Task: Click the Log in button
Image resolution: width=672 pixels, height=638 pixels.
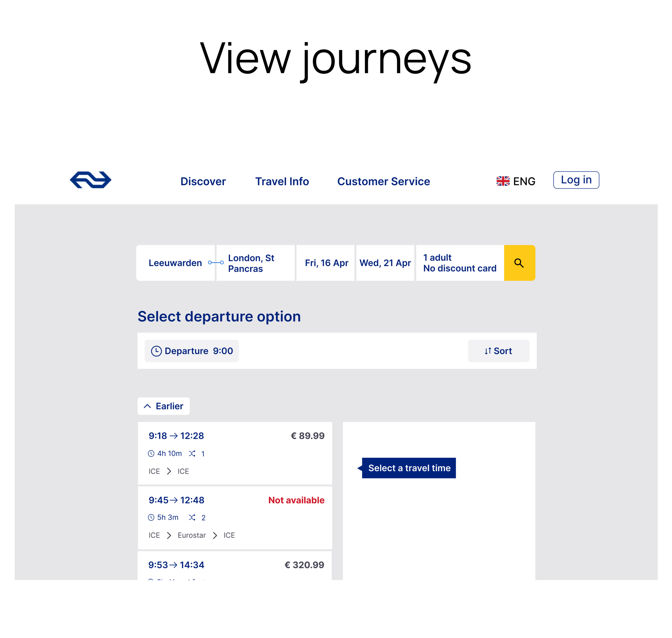Action: tap(576, 180)
